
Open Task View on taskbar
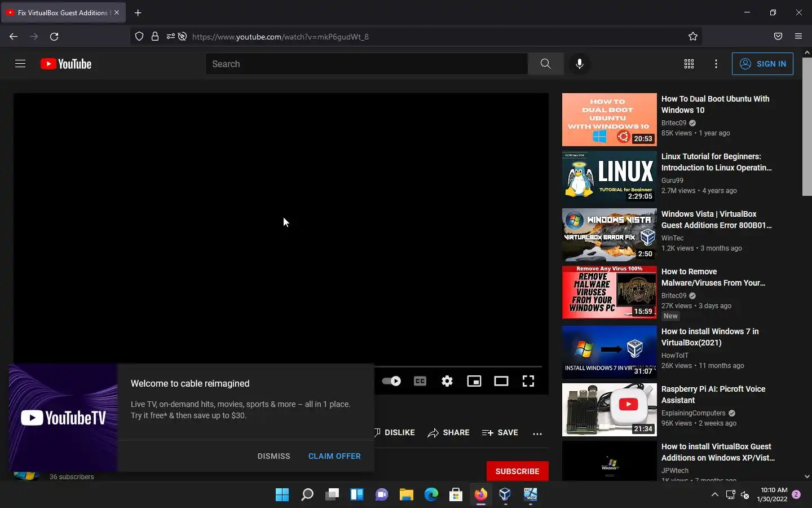pyautogui.click(x=332, y=495)
